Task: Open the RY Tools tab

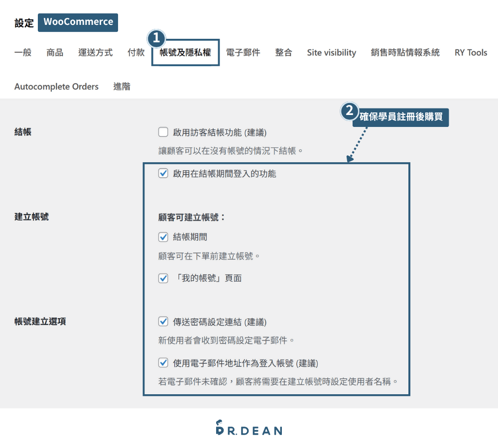Action: coord(470,52)
